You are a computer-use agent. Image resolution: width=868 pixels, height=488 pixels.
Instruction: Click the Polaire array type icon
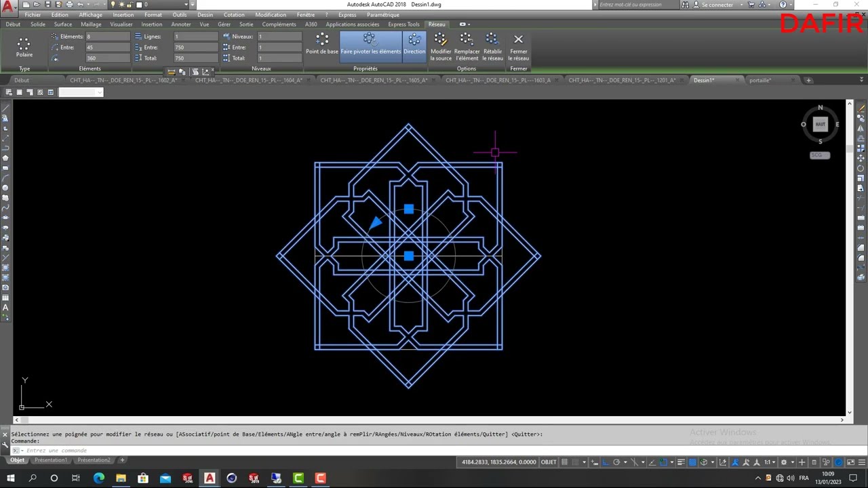(24, 46)
